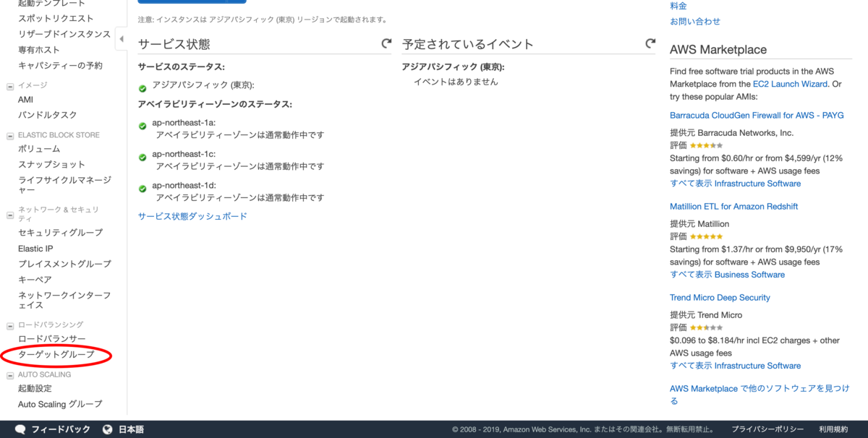Screen dimensions: 868x438
Task: Open リザーブドインスタンス page
Action: [x=64, y=34]
